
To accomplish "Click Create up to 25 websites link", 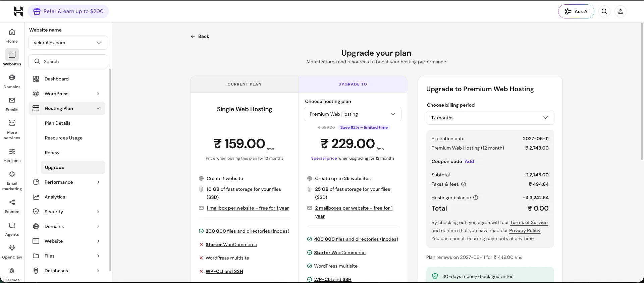I will pos(342,178).
